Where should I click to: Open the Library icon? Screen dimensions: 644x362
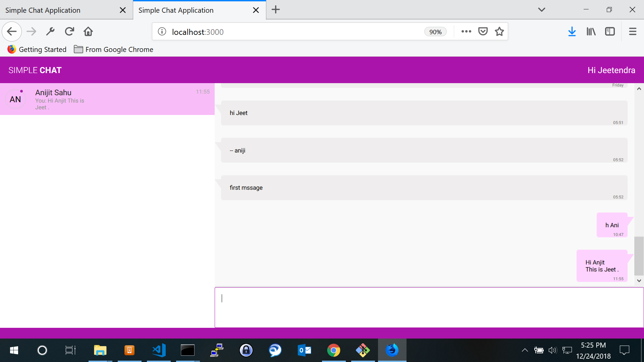pos(591,32)
